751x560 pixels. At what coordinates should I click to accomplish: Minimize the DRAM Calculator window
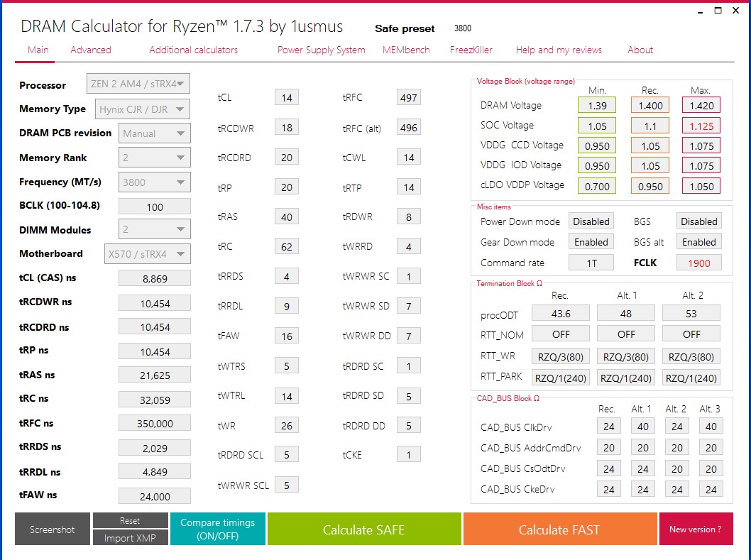point(701,11)
